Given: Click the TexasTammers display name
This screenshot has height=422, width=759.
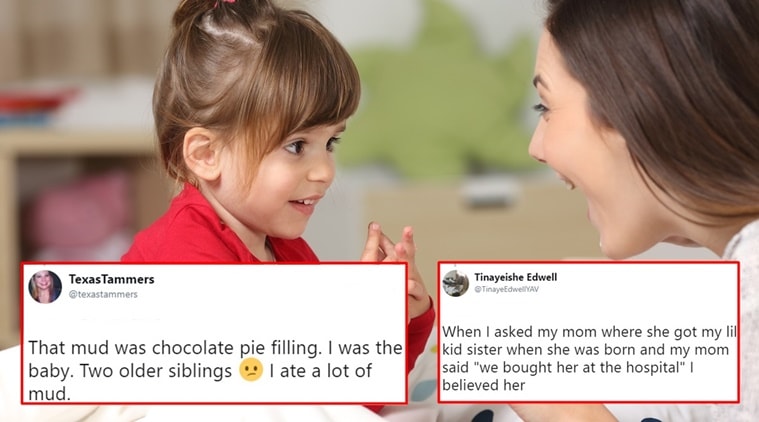Looking at the screenshot, I should [111, 279].
